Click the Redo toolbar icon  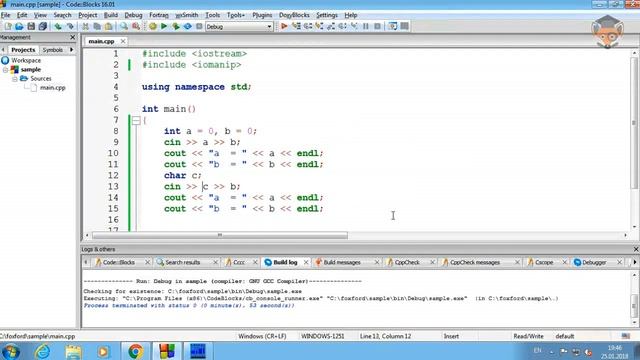pyautogui.click(x=70, y=27)
